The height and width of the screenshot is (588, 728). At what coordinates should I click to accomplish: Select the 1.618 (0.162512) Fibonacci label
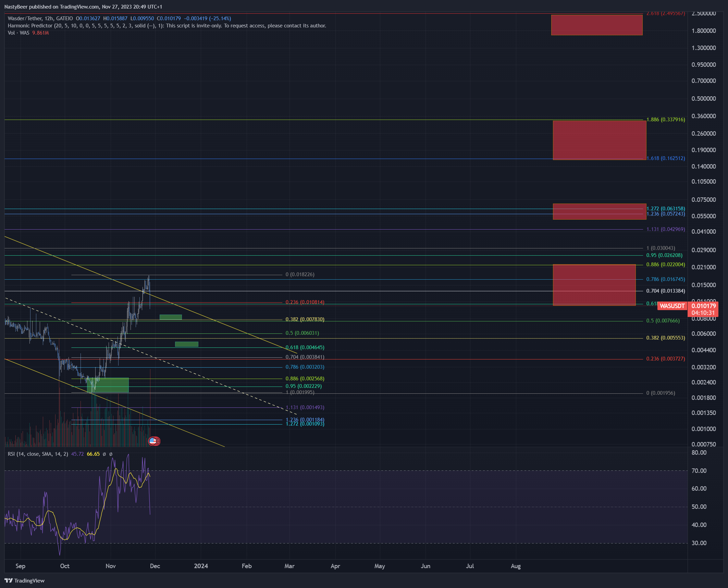point(666,158)
